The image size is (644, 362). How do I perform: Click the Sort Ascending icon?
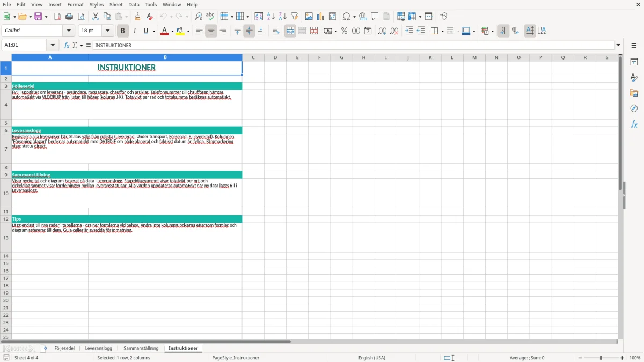pos(271,17)
